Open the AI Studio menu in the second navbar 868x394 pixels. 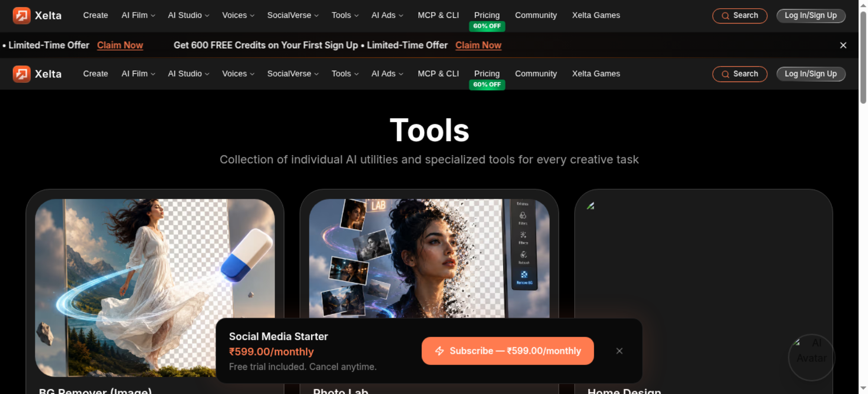(x=188, y=74)
